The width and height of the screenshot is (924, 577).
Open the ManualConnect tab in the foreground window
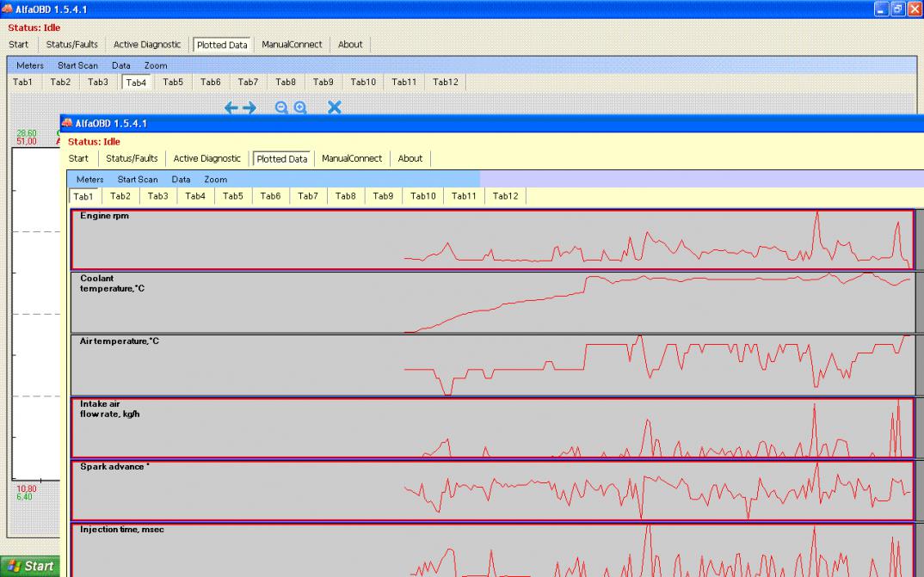(352, 158)
